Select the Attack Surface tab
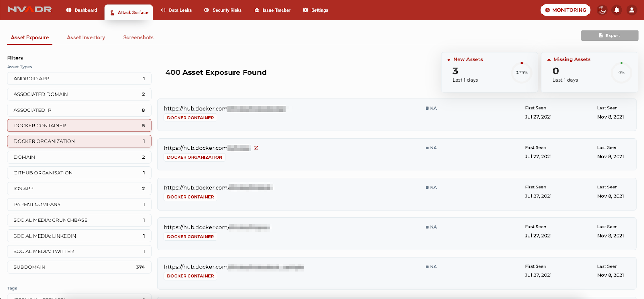644x299 pixels. click(128, 12)
